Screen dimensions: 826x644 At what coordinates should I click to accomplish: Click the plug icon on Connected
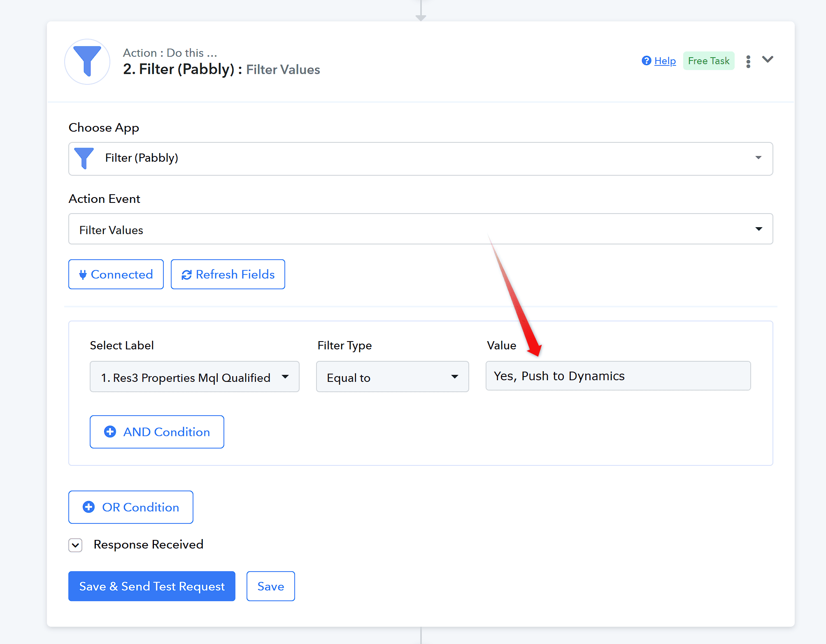[x=83, y=274]
